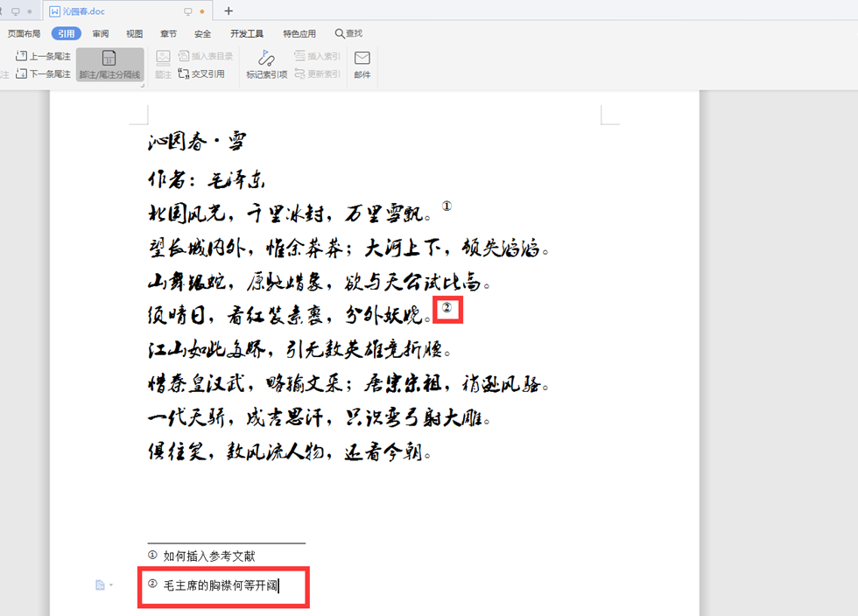This screenshot has height=616, width=858.
Task: Click monitor icon on 沁园春.doc tab
Action: [188, 11]
